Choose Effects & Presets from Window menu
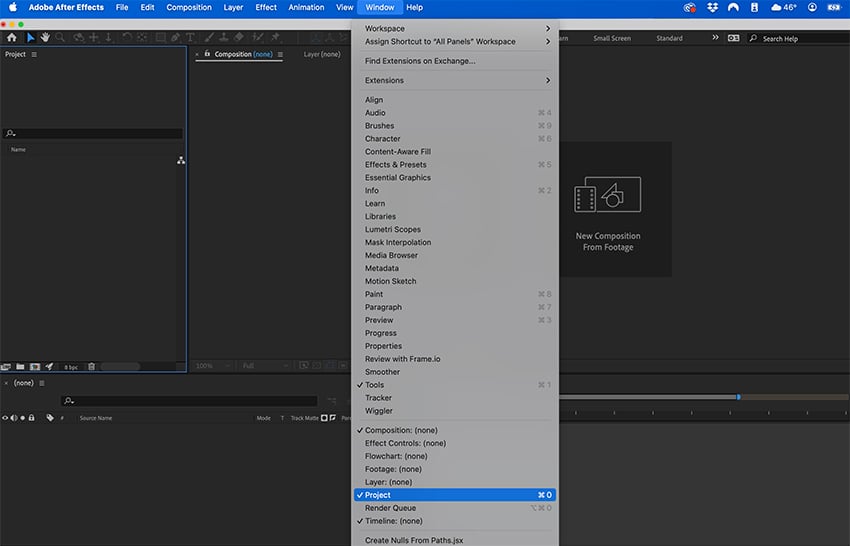 (454, 165)
